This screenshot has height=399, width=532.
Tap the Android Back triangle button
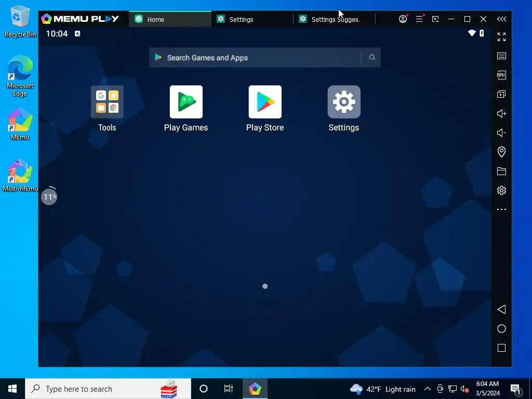tap(501, 310)
